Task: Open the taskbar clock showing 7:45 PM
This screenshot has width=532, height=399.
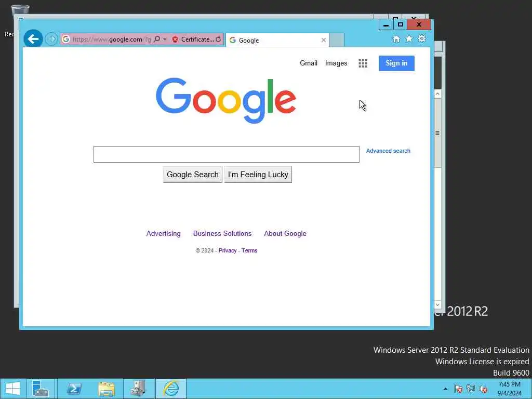Action: 509,389
